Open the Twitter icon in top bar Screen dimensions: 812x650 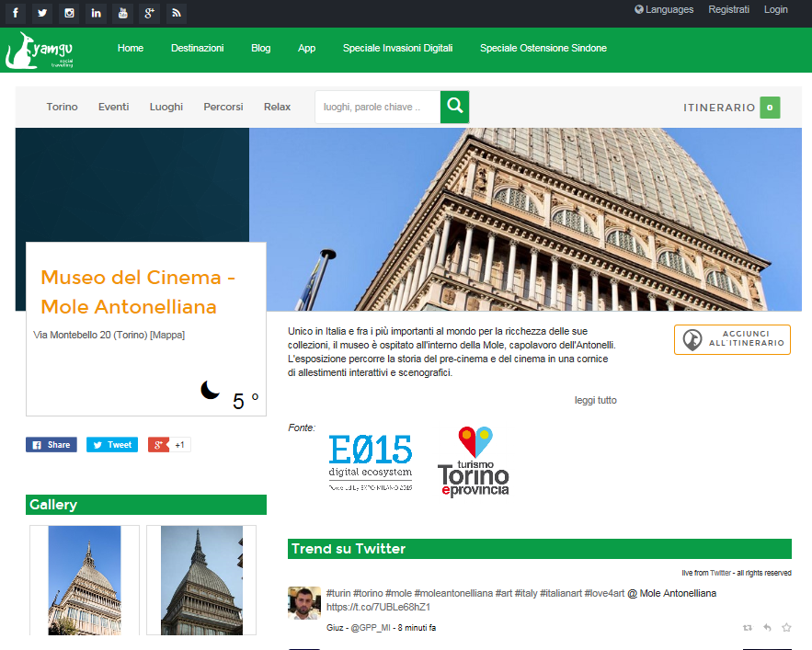pyautogui.click(x=42, y=12)
